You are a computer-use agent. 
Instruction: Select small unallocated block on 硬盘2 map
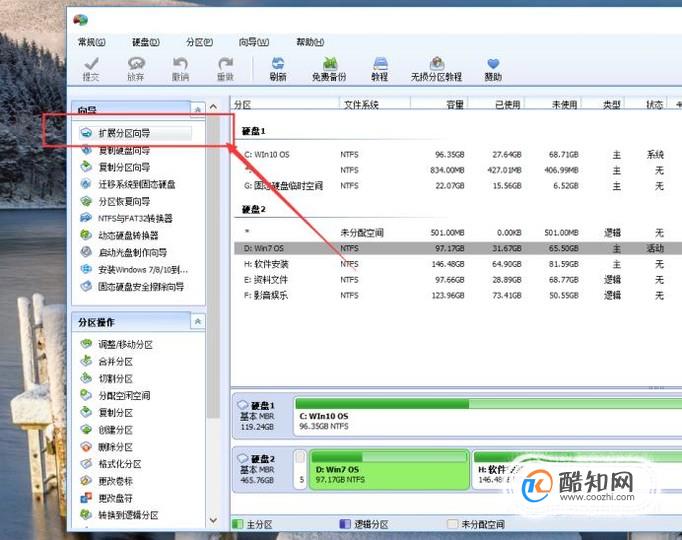pyautogui.click(x=301, y=470)
